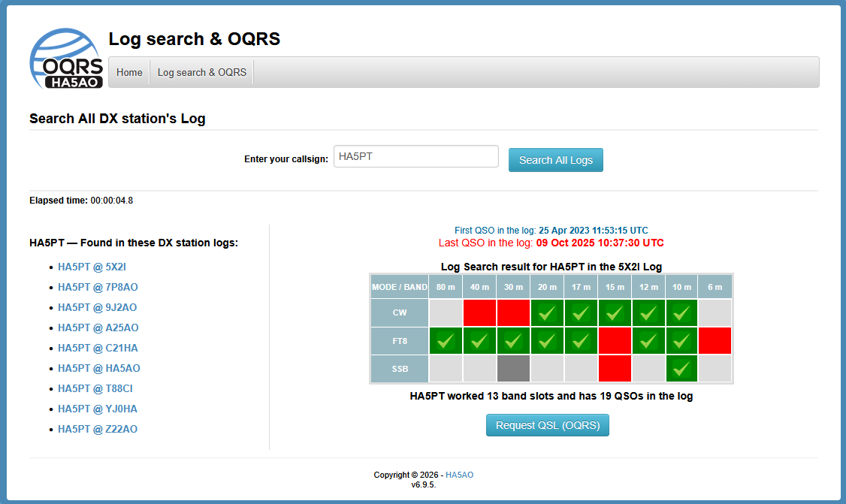This screenshot has height=504, width=846.
Task: Click the CW 20 m green checkmark
Action: coord(546,312)
